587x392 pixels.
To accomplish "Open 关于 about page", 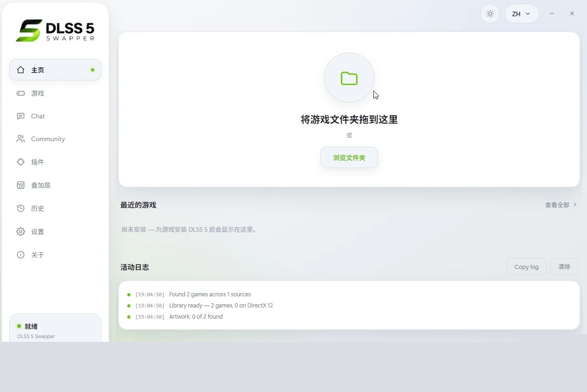I will point(55,255).
